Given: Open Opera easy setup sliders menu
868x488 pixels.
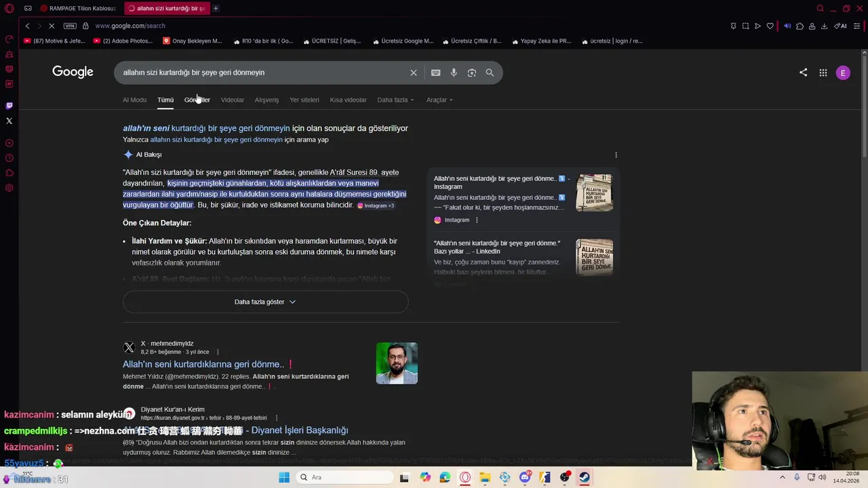Looking at the screenshot, I should tap(857, 26).
